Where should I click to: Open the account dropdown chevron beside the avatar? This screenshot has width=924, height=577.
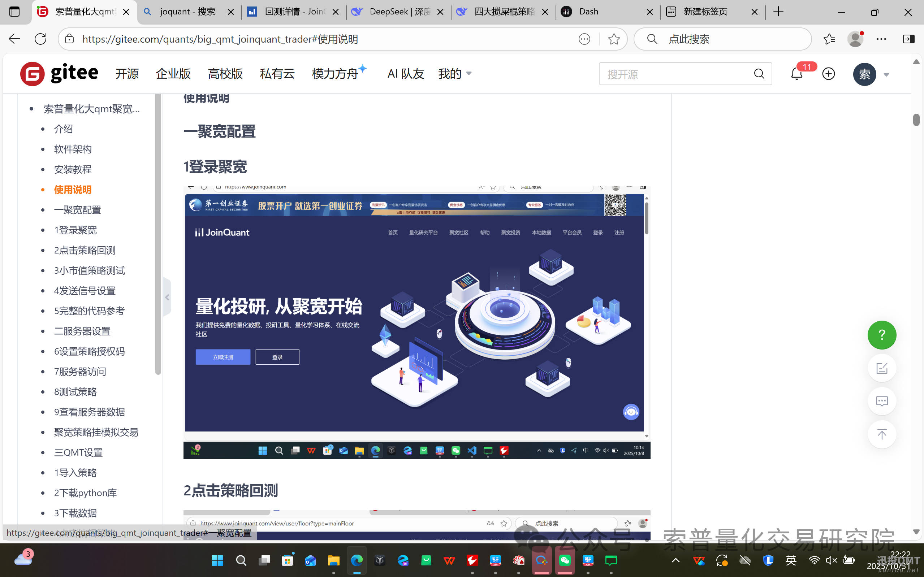886,74
